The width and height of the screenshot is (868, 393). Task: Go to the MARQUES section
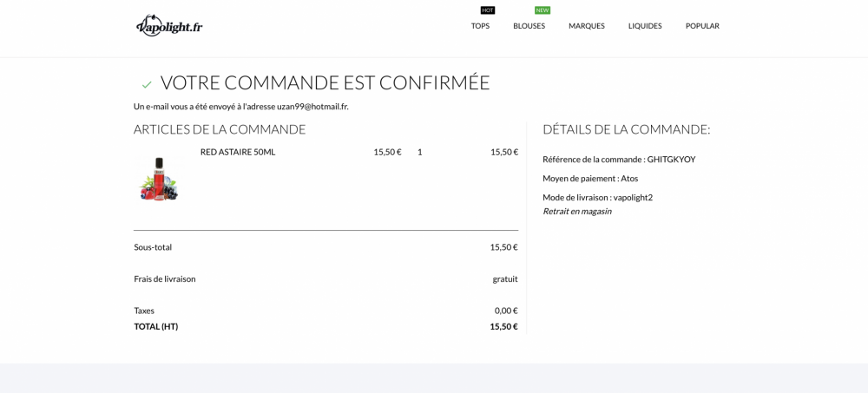coord(587,26)
